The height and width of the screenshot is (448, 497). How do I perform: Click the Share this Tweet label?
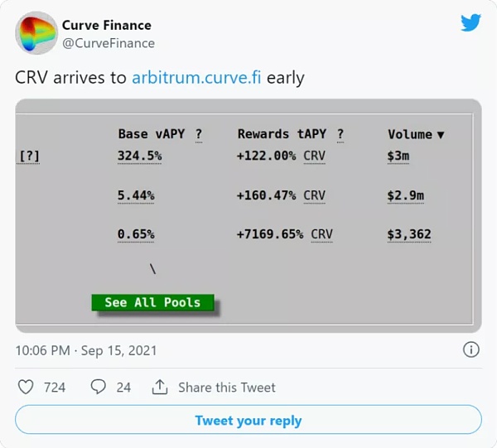226,387
